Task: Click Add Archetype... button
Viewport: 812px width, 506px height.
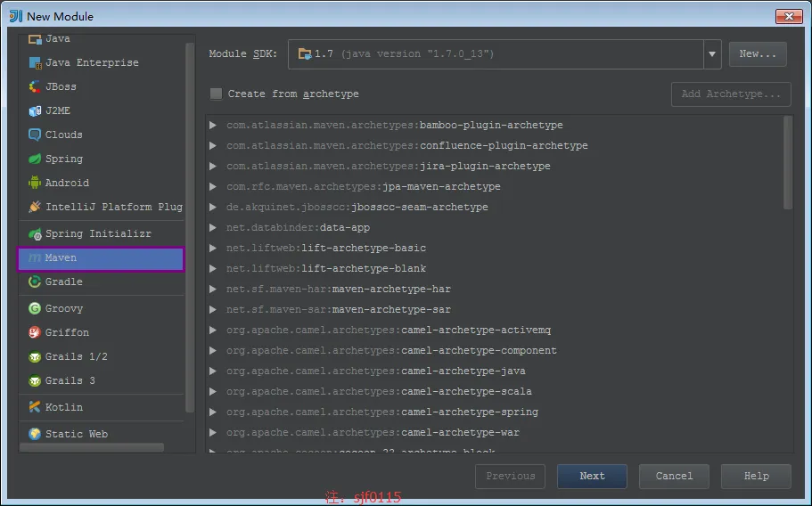Action: click(731, 94)
